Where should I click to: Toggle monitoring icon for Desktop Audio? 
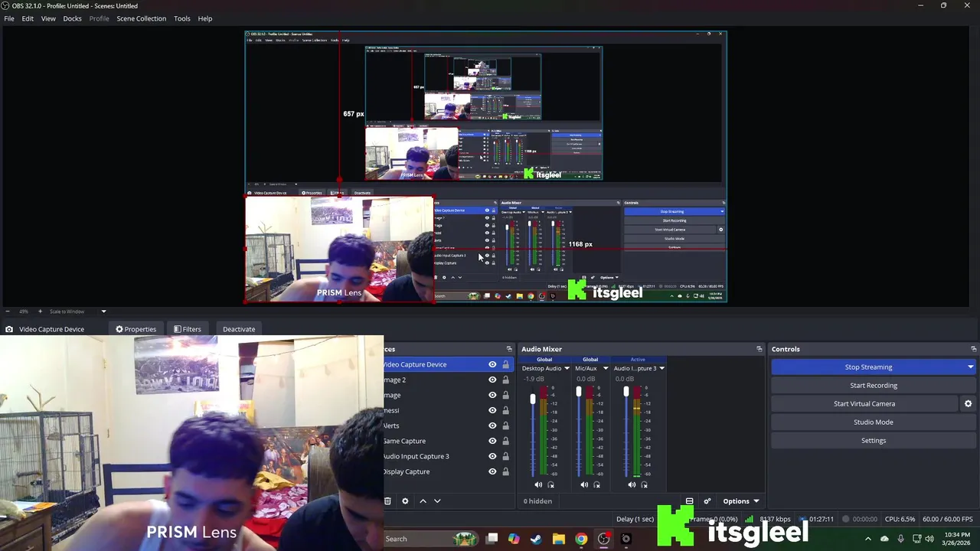[550, 484]
